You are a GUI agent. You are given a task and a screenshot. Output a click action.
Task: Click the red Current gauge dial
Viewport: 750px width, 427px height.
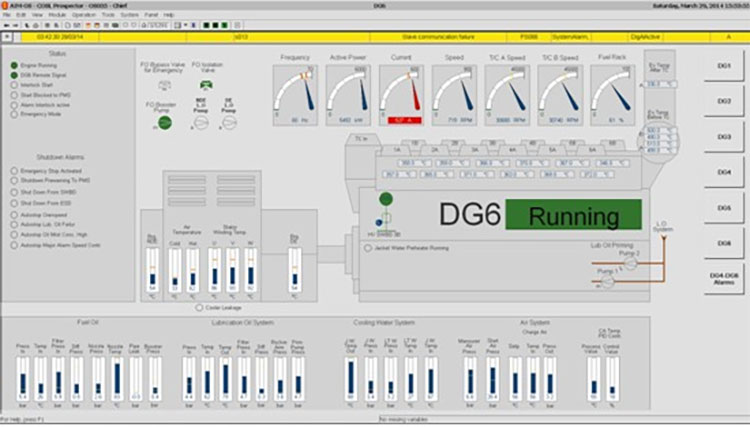click(x=401, y=94)
